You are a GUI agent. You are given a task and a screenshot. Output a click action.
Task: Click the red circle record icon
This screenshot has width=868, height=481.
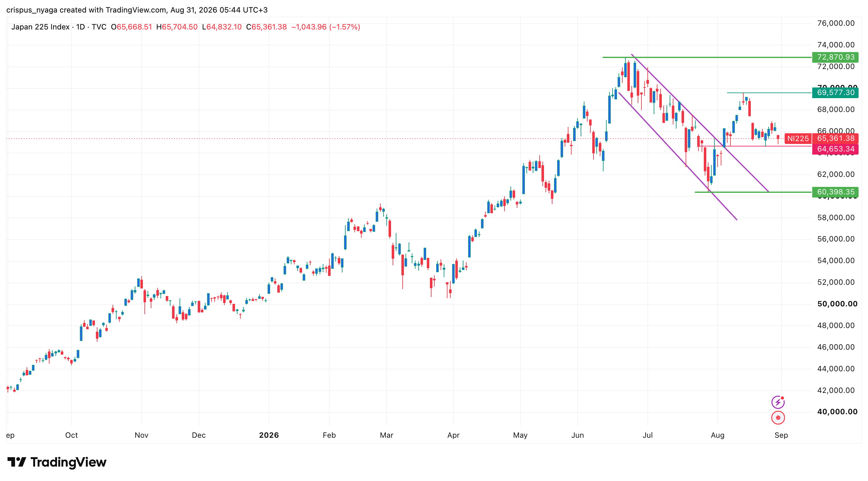point(778,418)
